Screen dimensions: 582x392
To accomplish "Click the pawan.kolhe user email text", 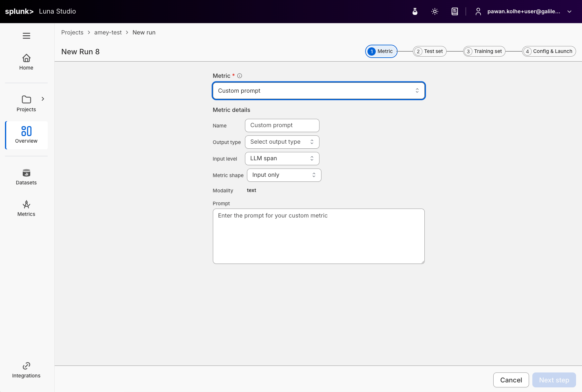I will pyautogui.click(x=524, y=12).
